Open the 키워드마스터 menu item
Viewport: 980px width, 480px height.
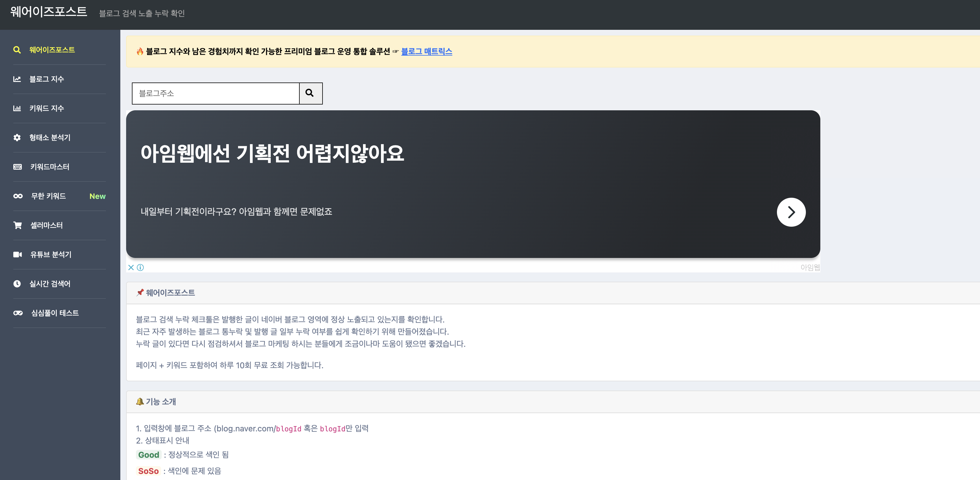coord(50,167)
